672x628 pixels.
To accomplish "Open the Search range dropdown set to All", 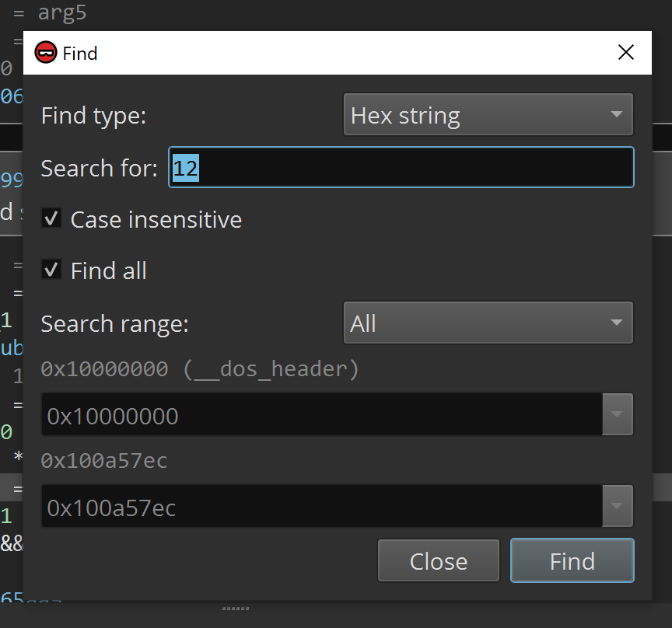I will point(488,323).
